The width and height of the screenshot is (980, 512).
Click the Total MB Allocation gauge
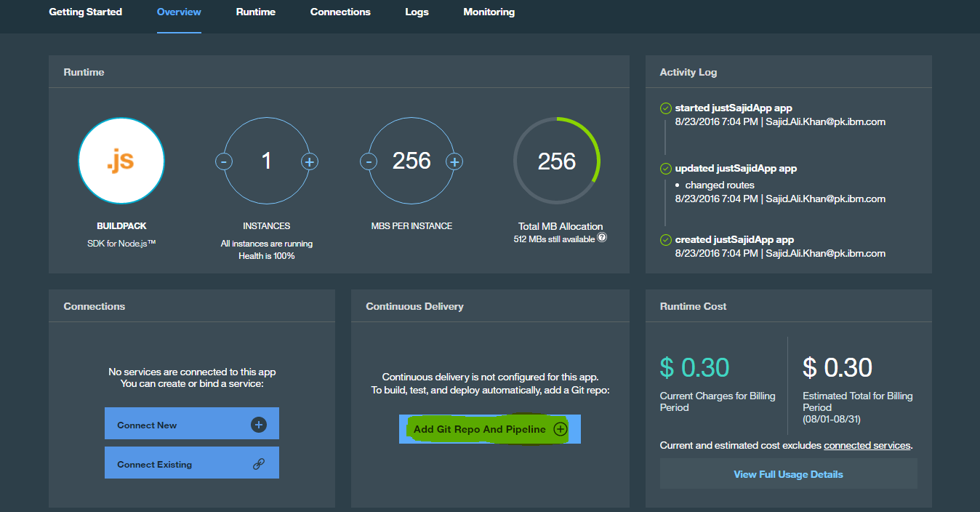557,161
